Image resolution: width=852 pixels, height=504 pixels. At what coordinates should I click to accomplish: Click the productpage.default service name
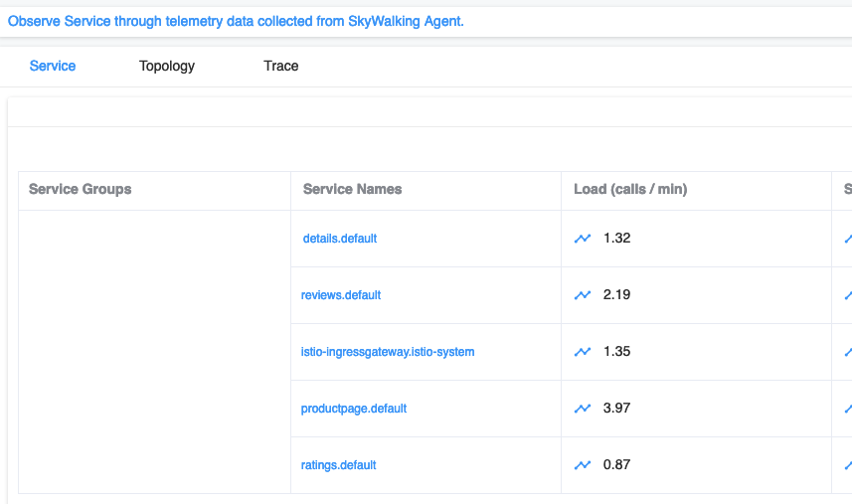(354, 409)
